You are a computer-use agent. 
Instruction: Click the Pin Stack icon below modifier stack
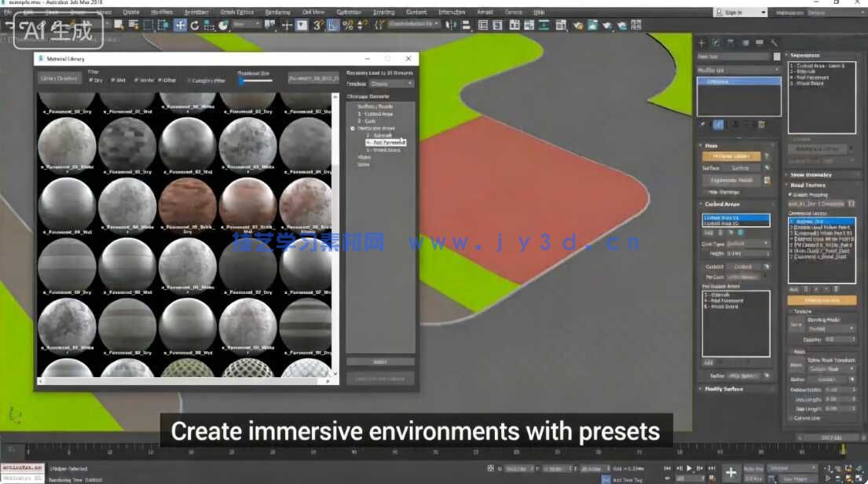(x=703, y=125)
